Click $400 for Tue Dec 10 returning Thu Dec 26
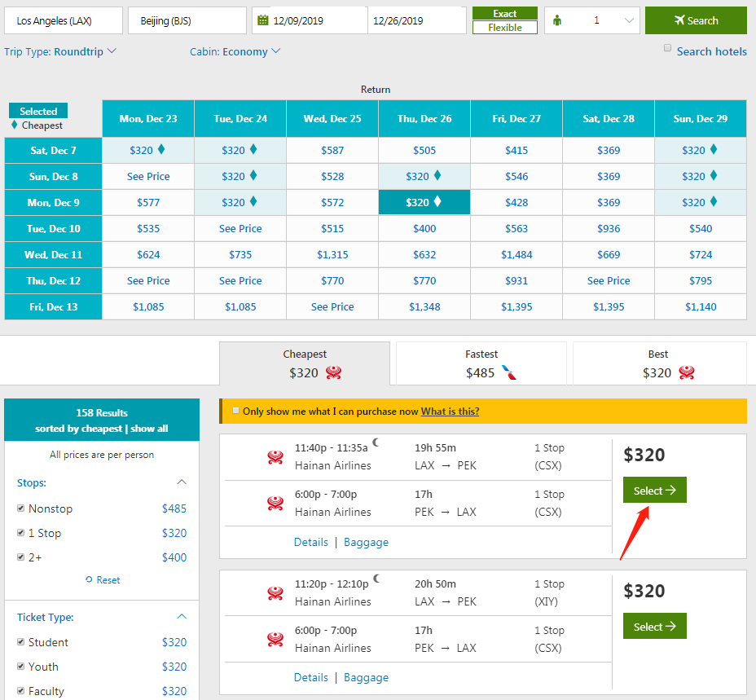 point(424,228)
